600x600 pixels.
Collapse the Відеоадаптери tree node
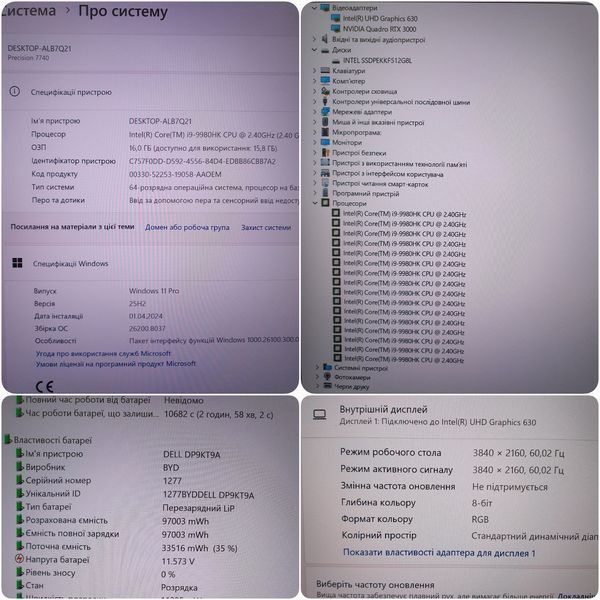coord(315,8)
